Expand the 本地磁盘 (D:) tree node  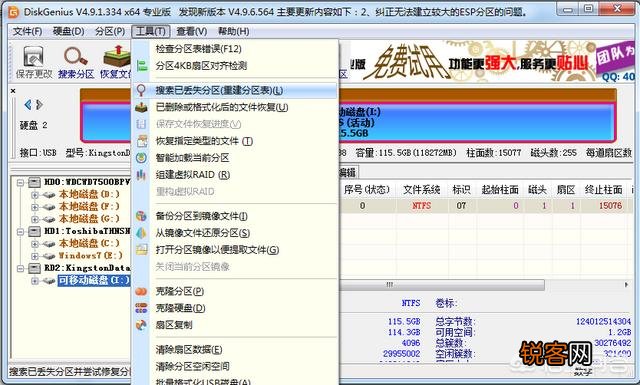point(35,195)
